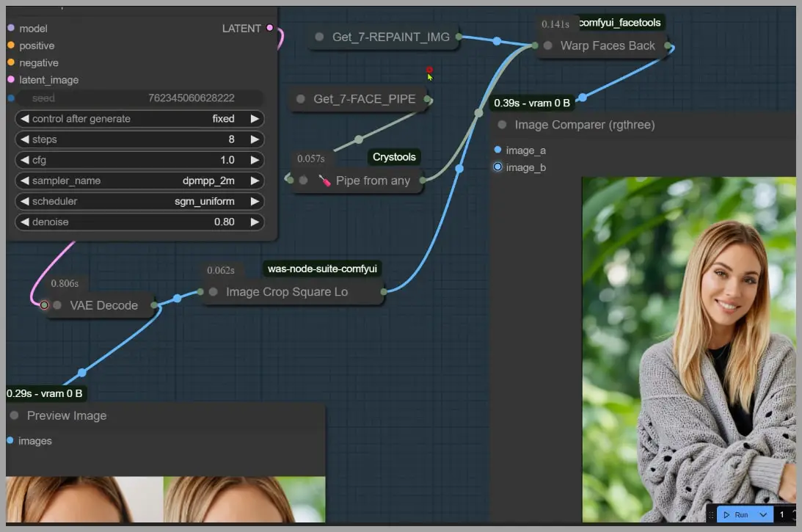Run the workflow with Run button
Screen dimensions: 802x532
pos(736,514)
